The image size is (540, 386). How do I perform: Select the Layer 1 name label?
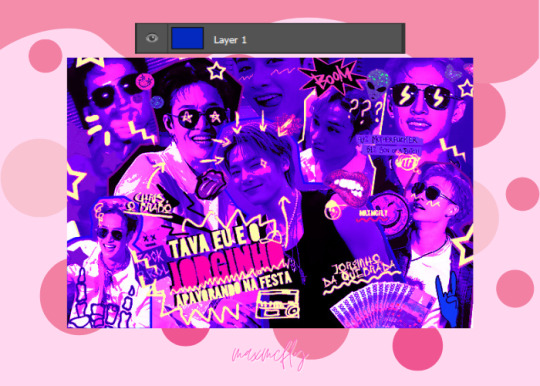click(x=230, y=40)
